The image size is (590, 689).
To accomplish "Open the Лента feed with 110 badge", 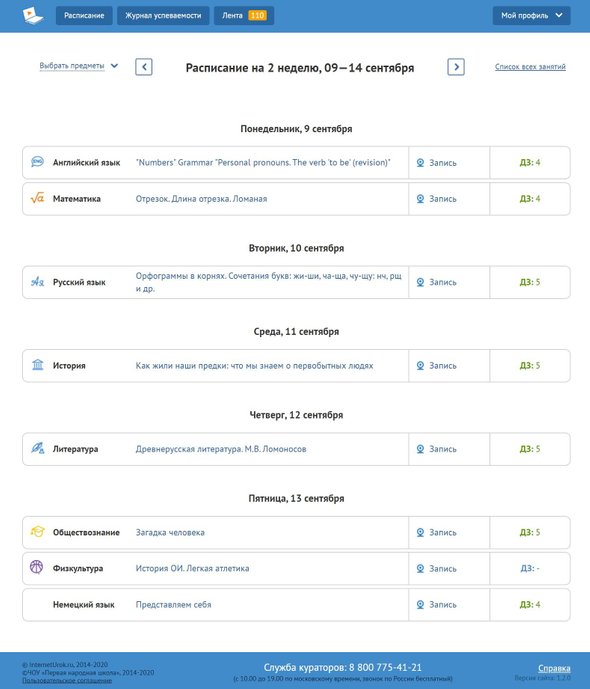I will click(244, 15).
